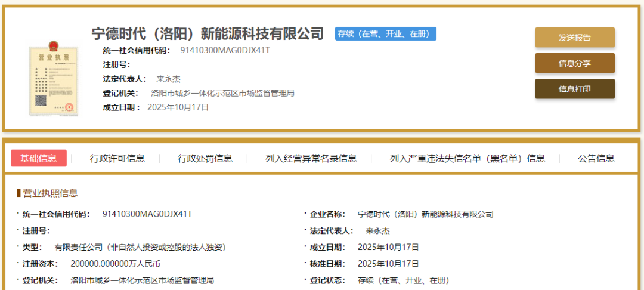Click the 营业执照信息 section heading
This screenshot has width=644, height=290.
coord(50,193)
